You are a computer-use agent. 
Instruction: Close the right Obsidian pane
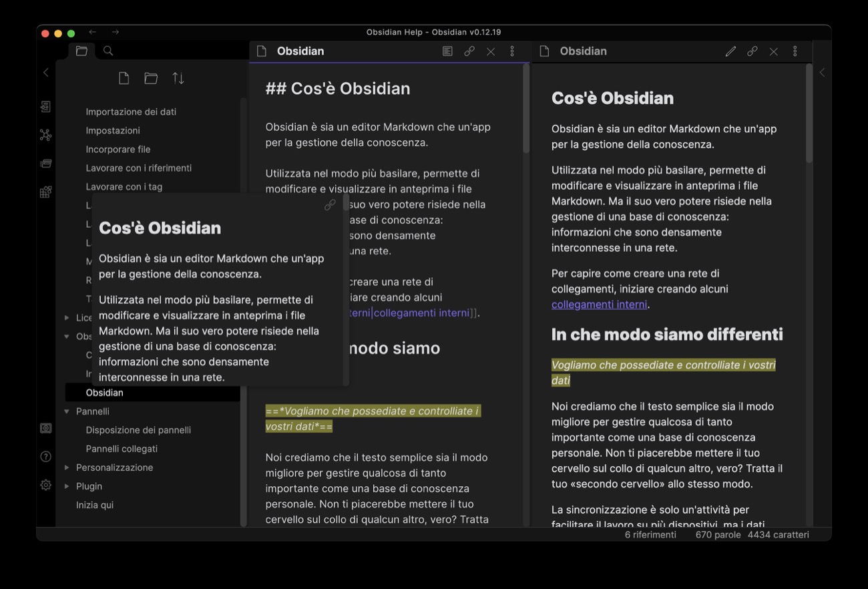[773, 51]
